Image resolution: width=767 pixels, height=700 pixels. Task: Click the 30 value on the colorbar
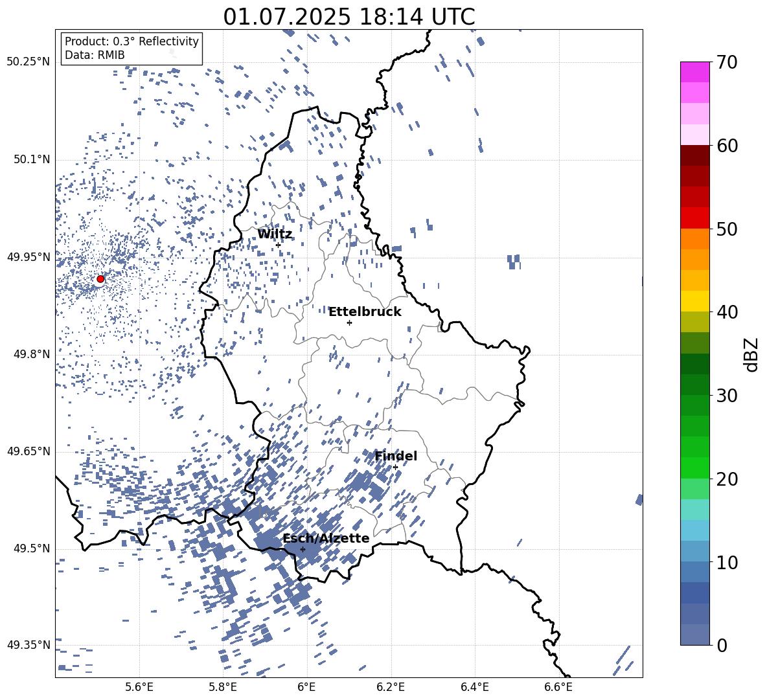pyautogui.click(x=727, y=396)
